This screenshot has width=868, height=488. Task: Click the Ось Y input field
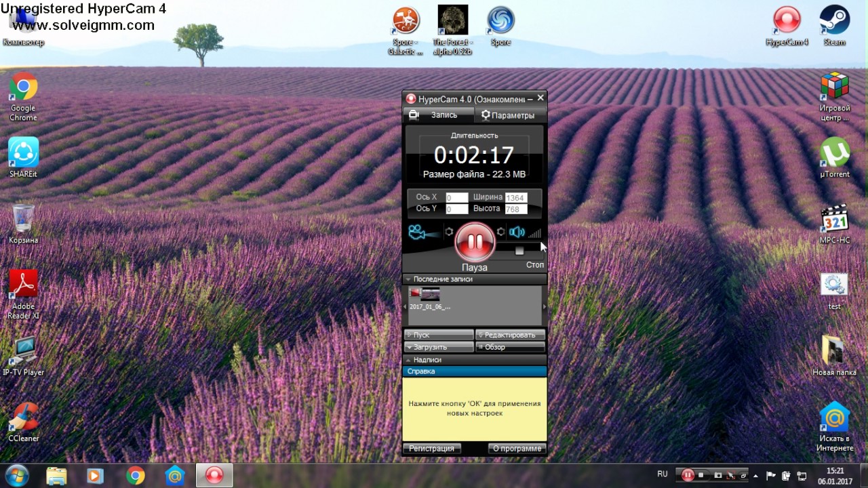pos(457,209)
